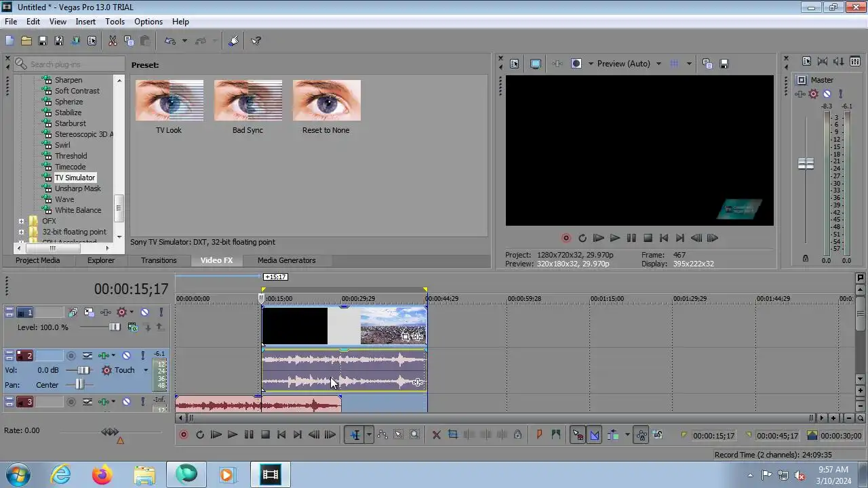This screenshot has height=488, width=868.
Task: Click the Trim icon in the timeline toolbar
Action: (452, 435)
